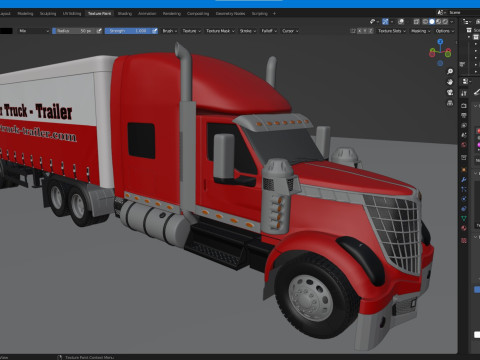The height and width of the screenshot is (360, 480).
Task: Open the Texture dropdown in header
Action: click(192, 31)
